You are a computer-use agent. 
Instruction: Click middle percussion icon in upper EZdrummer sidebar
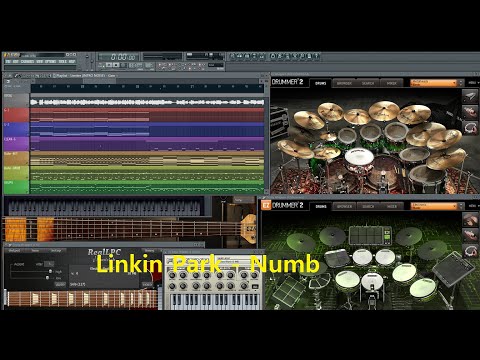pos(470,112)
